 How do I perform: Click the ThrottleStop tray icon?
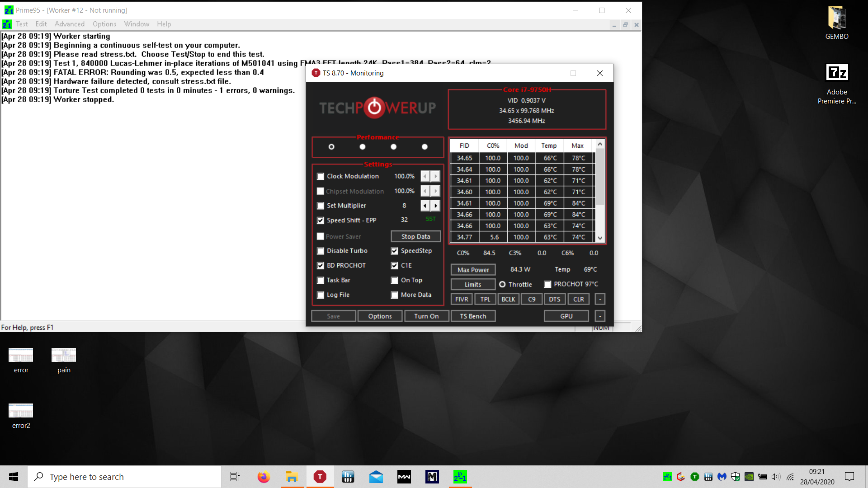695,477
